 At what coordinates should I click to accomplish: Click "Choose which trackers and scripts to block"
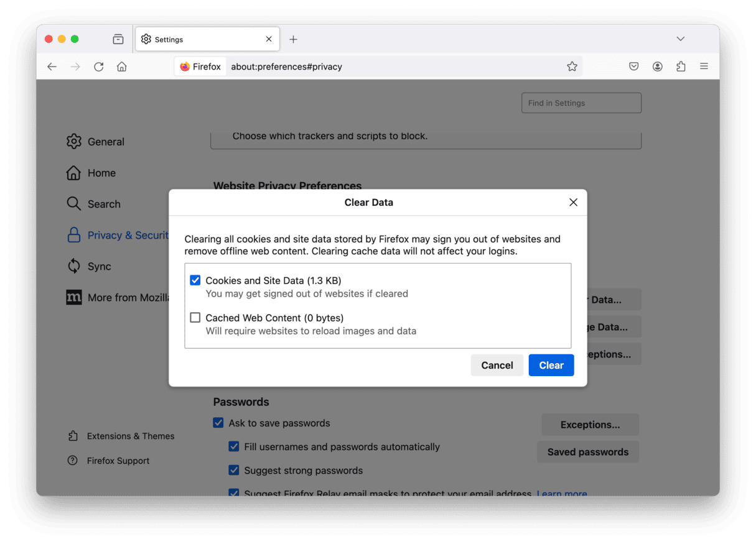tap(330, 136)
